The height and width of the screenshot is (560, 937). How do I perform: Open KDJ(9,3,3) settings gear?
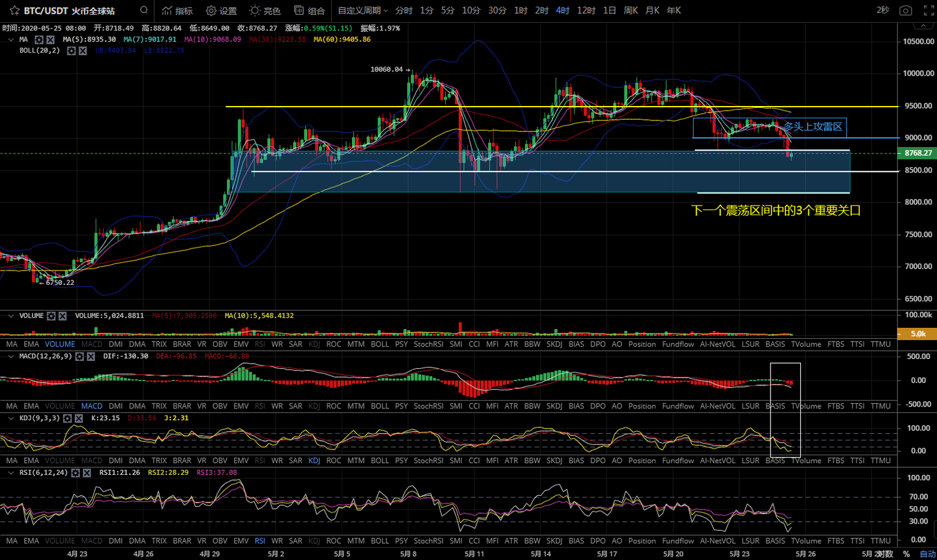point(68,418)
